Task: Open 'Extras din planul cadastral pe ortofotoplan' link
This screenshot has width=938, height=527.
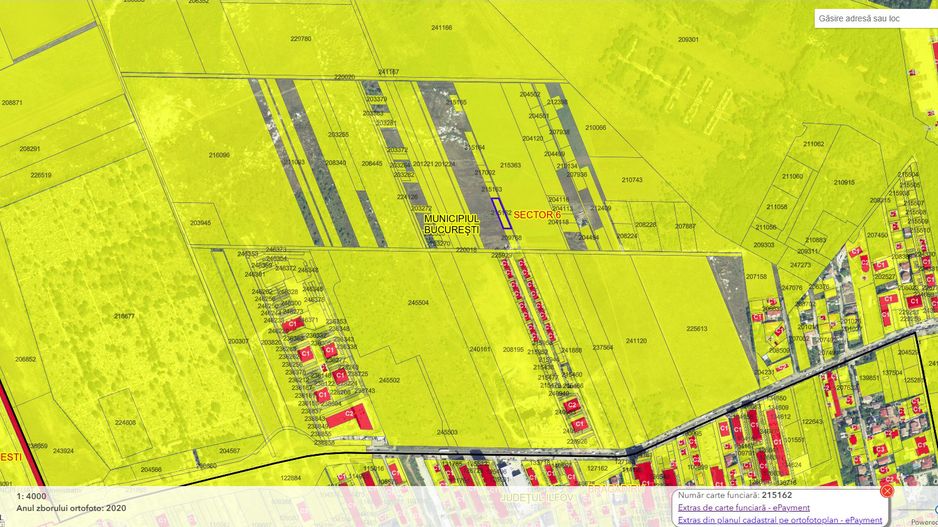Action: click(780, 520)
